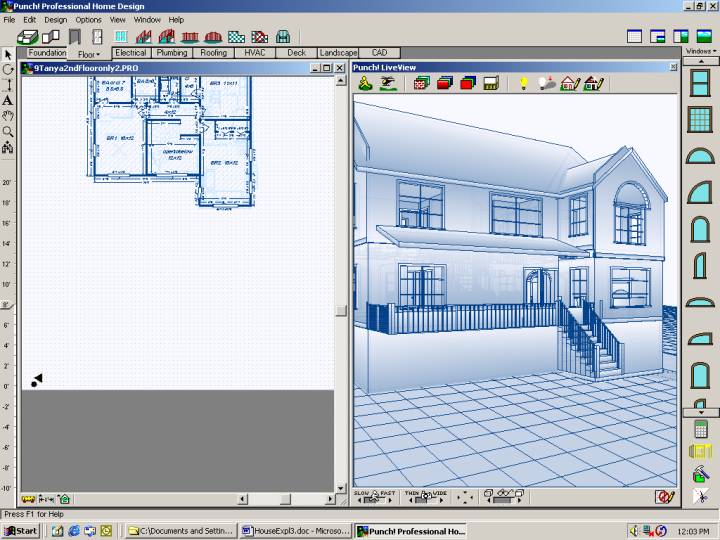Open Internet Explorer in quick launch
Image resolution: width=720 pixels, height=540 pixels.
[74, 531]
